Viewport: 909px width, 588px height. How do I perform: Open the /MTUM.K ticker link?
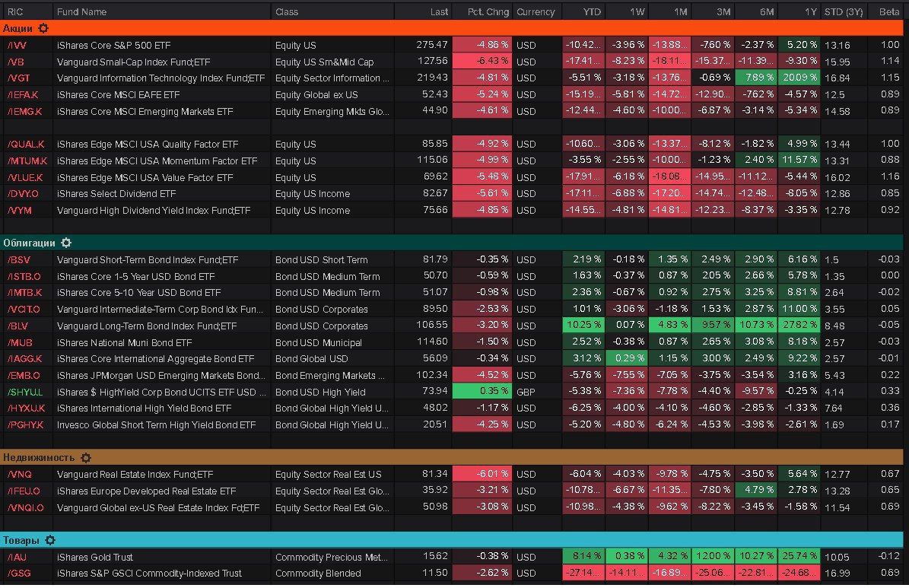pos(27,161)
